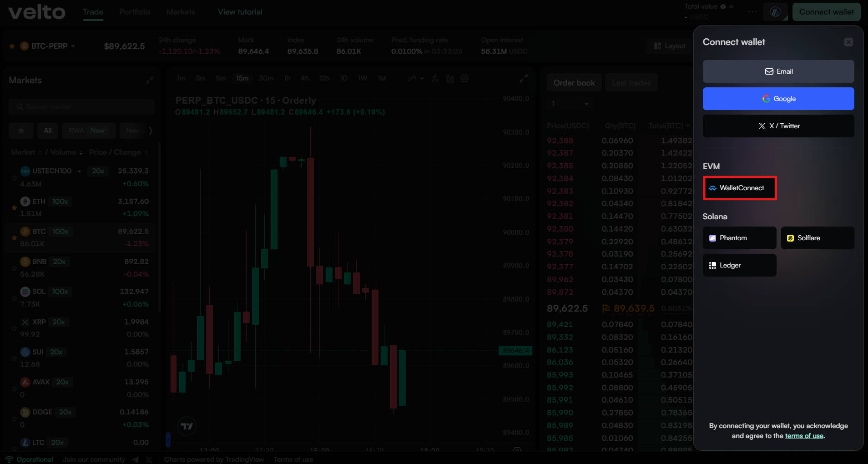
Task: Open the order book depth dropdown
Action: (570, 104)
